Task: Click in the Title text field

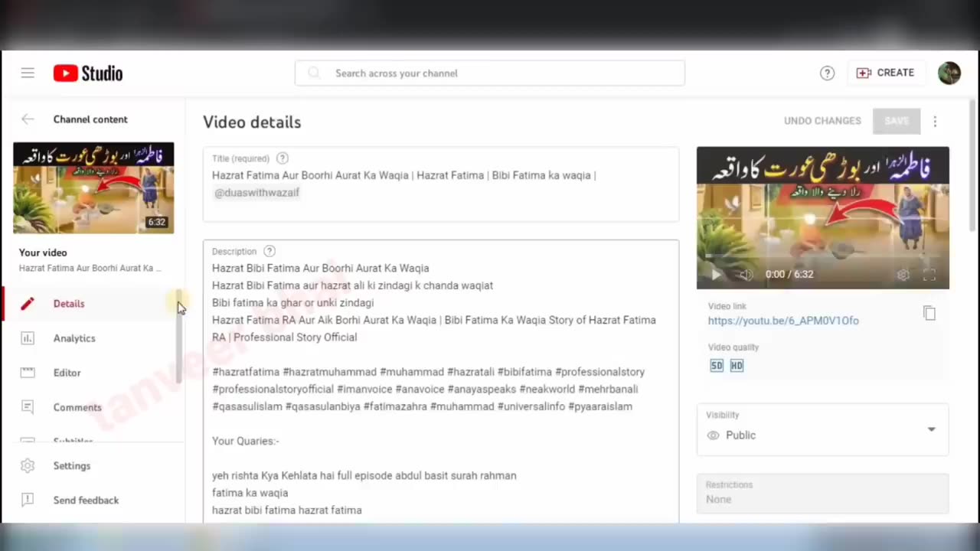Action: tap(441, 184)
